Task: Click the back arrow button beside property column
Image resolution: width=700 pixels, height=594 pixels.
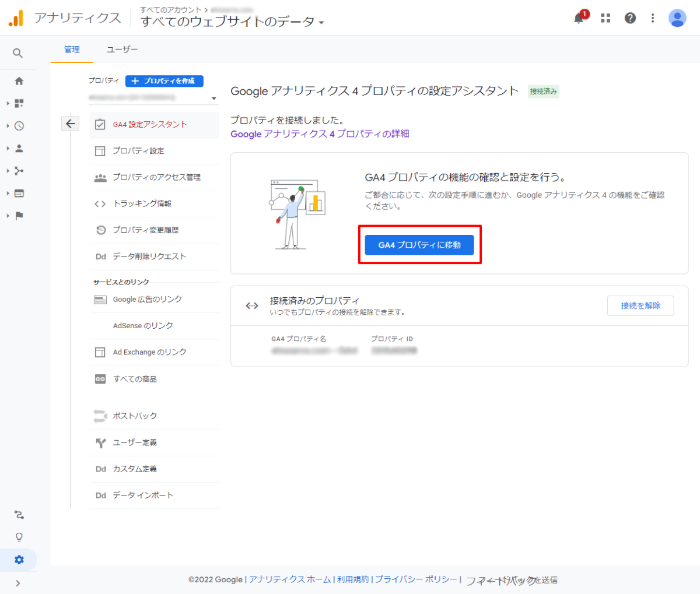Action: [x=71, y=123]
